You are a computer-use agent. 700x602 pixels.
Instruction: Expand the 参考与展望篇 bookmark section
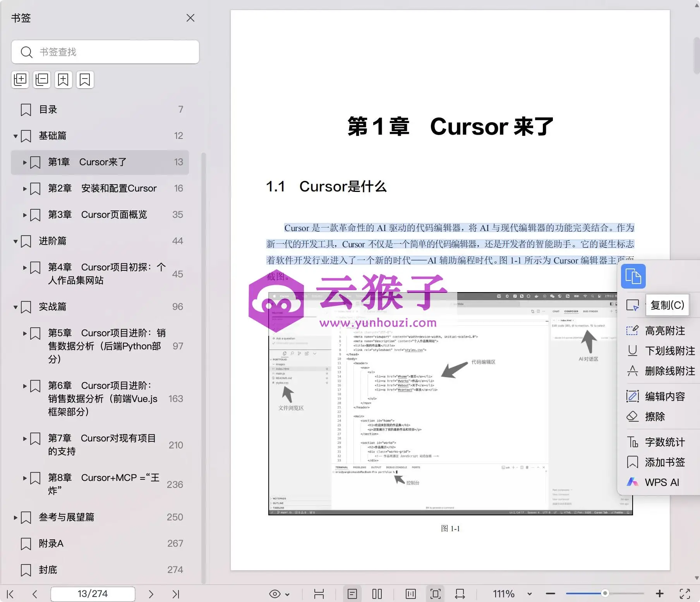[x=15, y=518]
